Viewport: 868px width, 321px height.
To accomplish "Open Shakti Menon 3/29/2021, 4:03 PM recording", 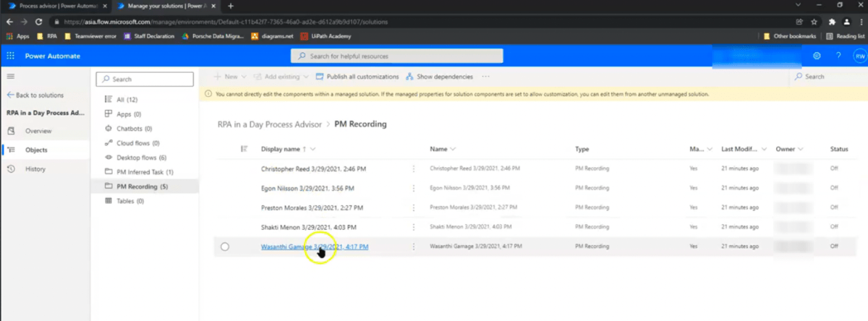I will [309, 227].
